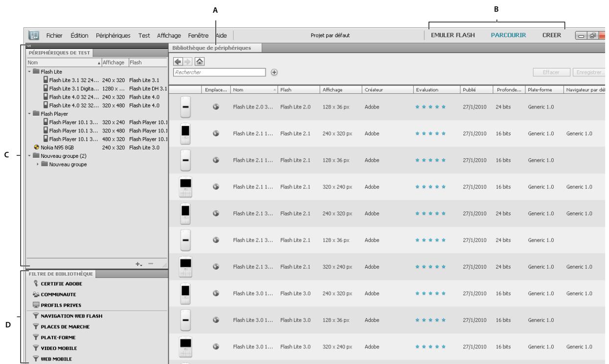Click thumbnail of Flash Lite 2.1 240 x 320 24 bits
Viewport: 609px width, 364px height.
(x=186, y=213)
